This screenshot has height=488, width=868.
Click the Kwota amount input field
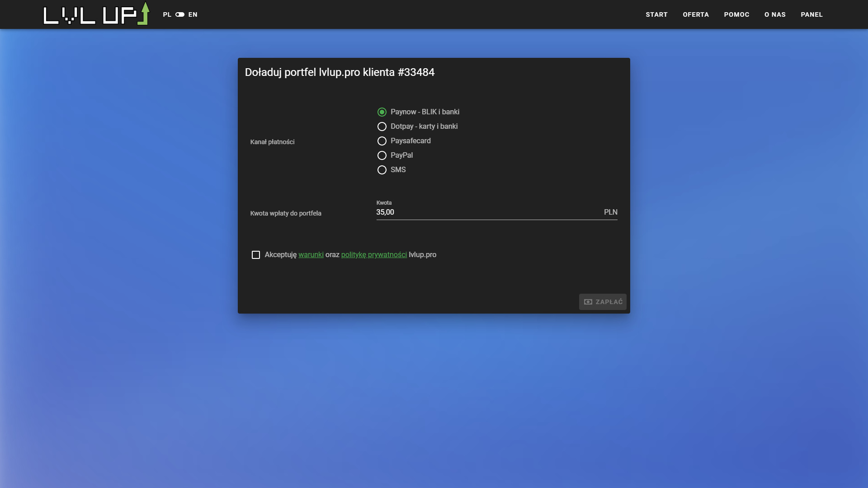point(488,212)
